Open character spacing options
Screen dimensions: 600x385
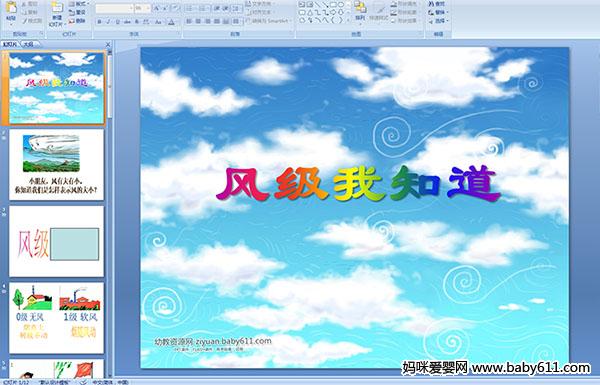pos(146,22)
